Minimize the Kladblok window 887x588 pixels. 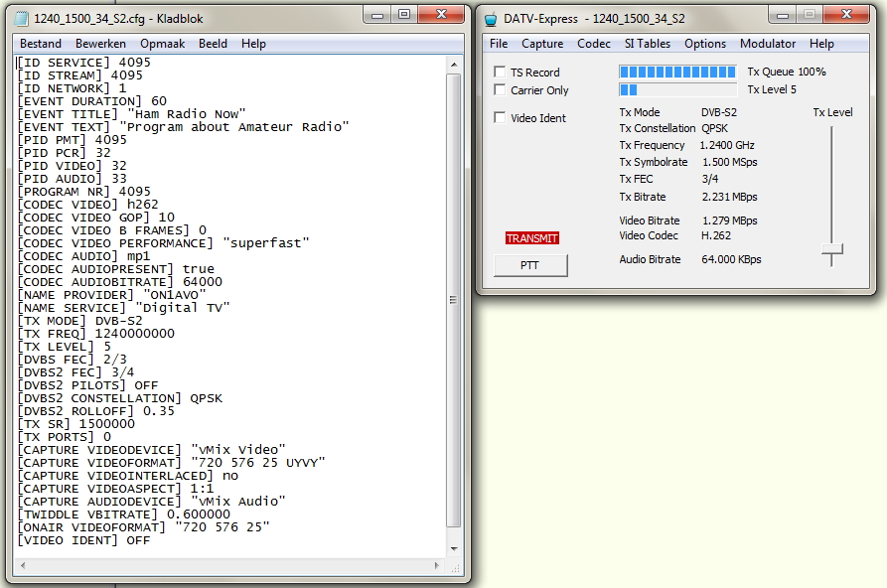point(377,15)
